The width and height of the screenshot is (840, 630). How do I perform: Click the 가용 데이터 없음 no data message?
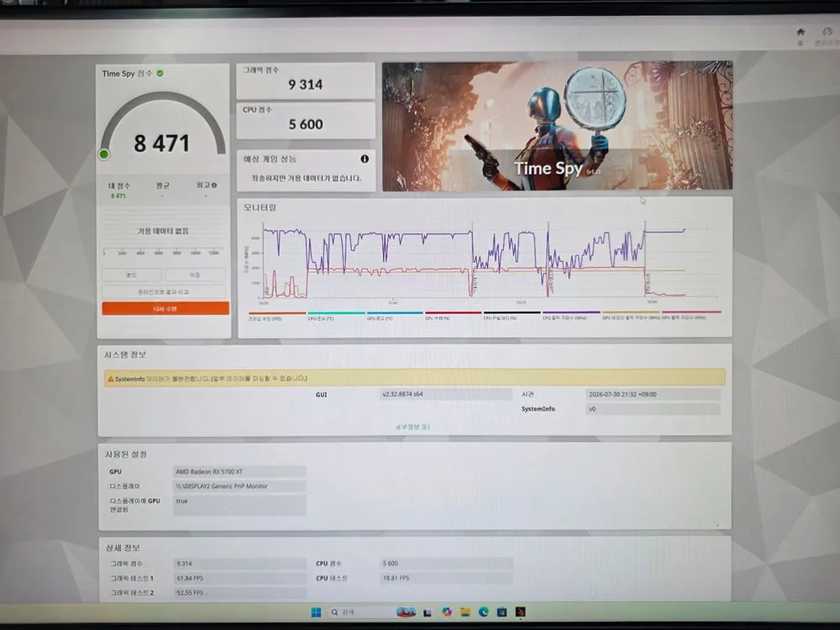tap(164, 231)
